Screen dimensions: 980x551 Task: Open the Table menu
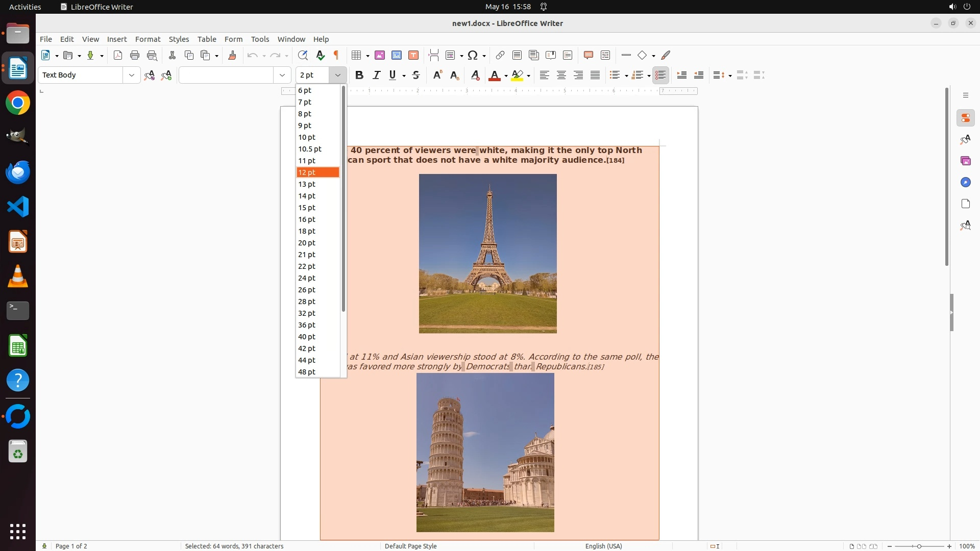(207, 39)
